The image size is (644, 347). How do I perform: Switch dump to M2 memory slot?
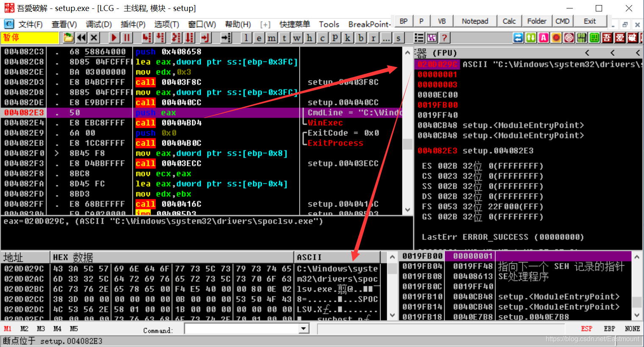[x=25, y=329]
